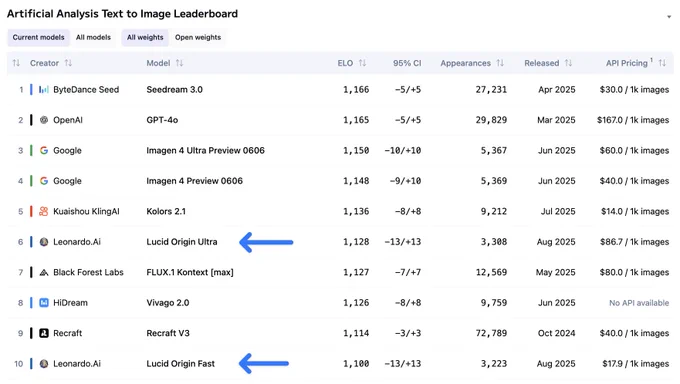680x384 pixels.
Task: Click the Released column header label
Action: point(542,63)
